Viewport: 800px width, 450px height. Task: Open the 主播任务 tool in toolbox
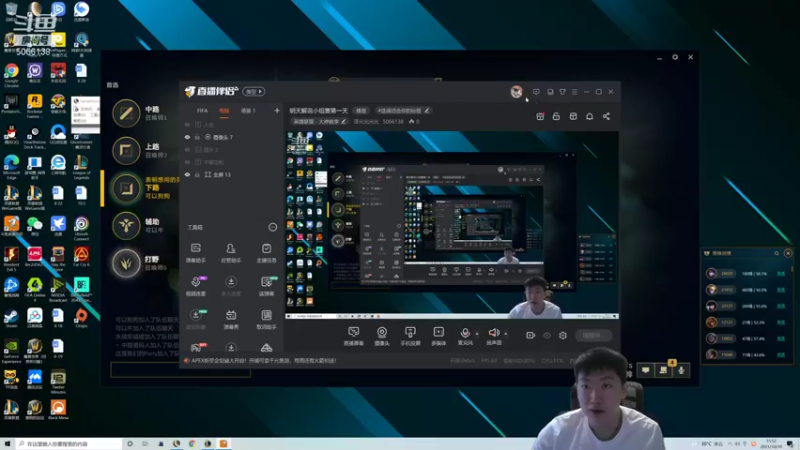pos(266,253)
